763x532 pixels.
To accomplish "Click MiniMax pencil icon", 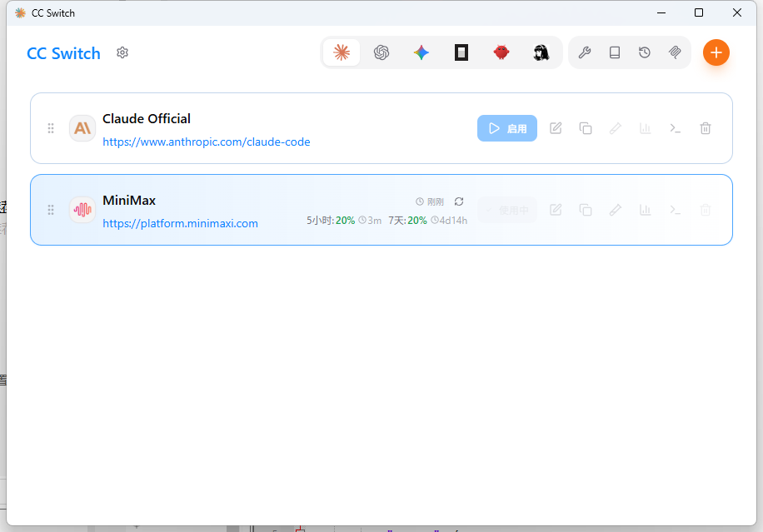I will 616,210.
